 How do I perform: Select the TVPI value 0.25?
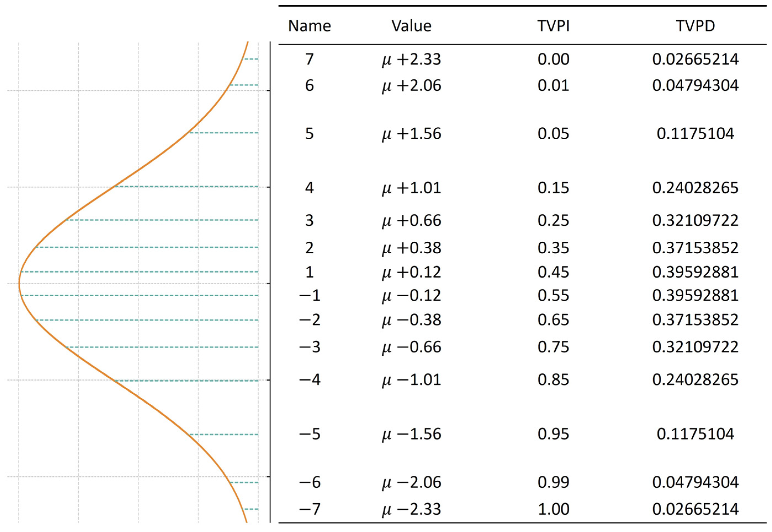point(553,220)
